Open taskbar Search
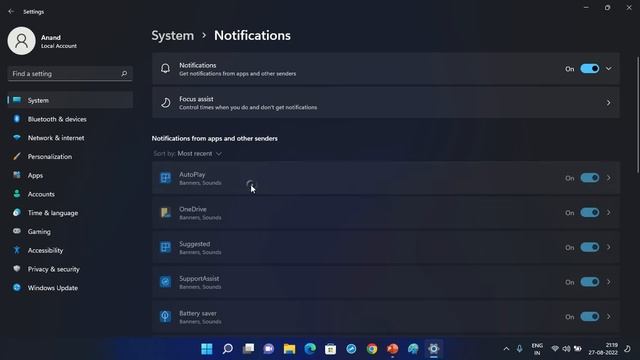This screenshot has width=640, height=360. coord(228,349)
